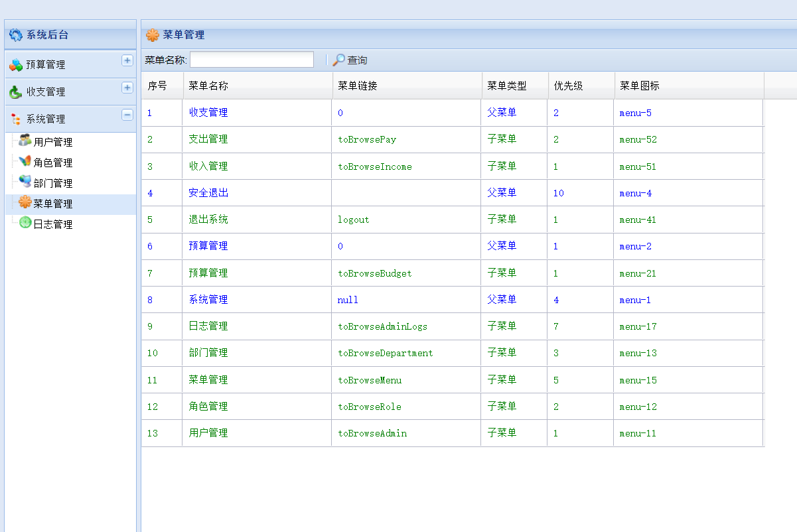Expand the 收支管理 accordion panel
Image resolution: width=797 pixels, height=532 pixels.
pyautogui.click(x=127, y=88)
